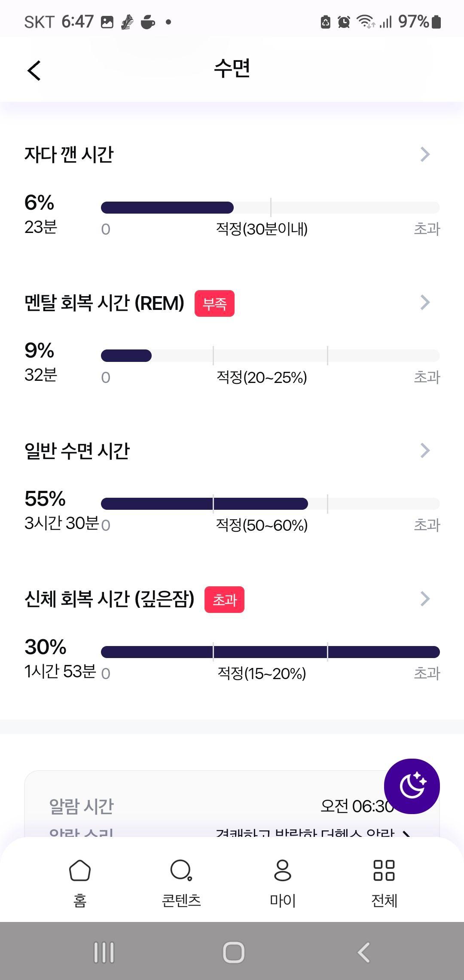The height and width of the screenshot is (980, 464).
Task: Tap the Android system back button
Action: [x=363, y=952]
